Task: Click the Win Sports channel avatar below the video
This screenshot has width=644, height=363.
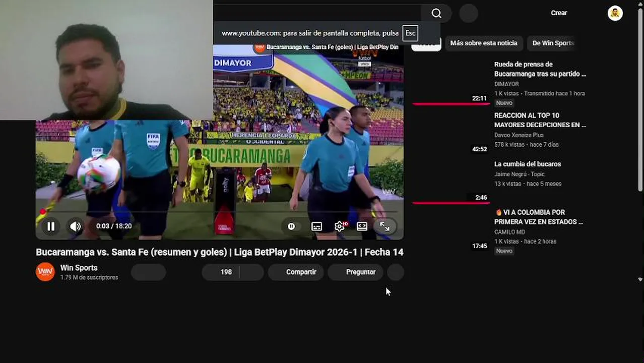Action: pyautogui.click(x=45, y=272)
